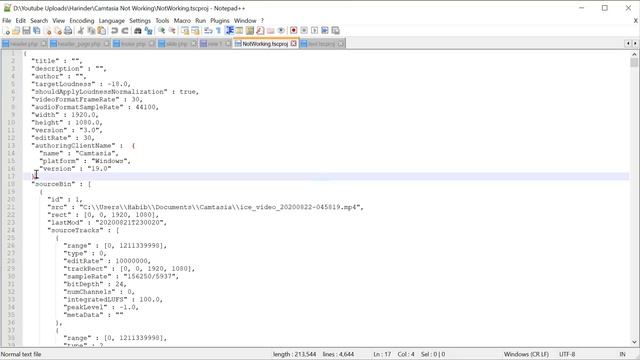Click Run Macro Multiple Times icon

[325, 31]
